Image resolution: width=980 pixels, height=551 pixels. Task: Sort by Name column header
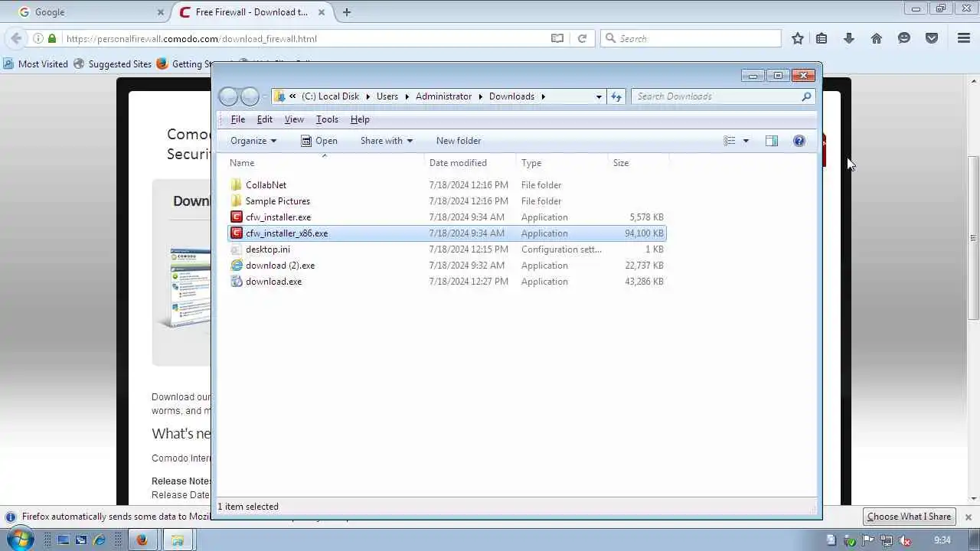(325, 163)
